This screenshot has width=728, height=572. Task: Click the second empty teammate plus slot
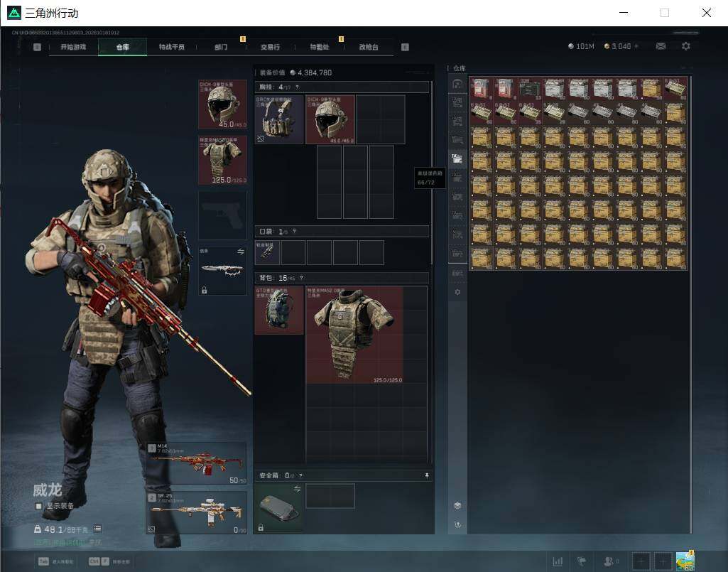[663, 561]
